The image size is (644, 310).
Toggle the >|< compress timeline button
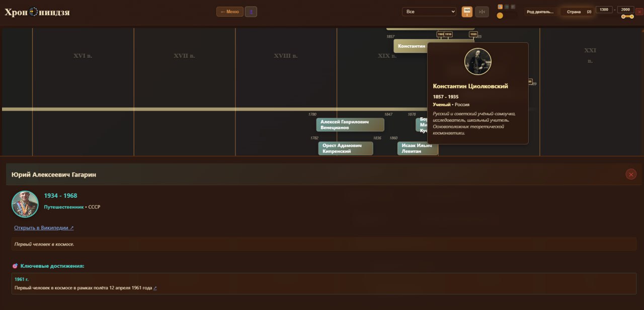(x=481, y=12)
